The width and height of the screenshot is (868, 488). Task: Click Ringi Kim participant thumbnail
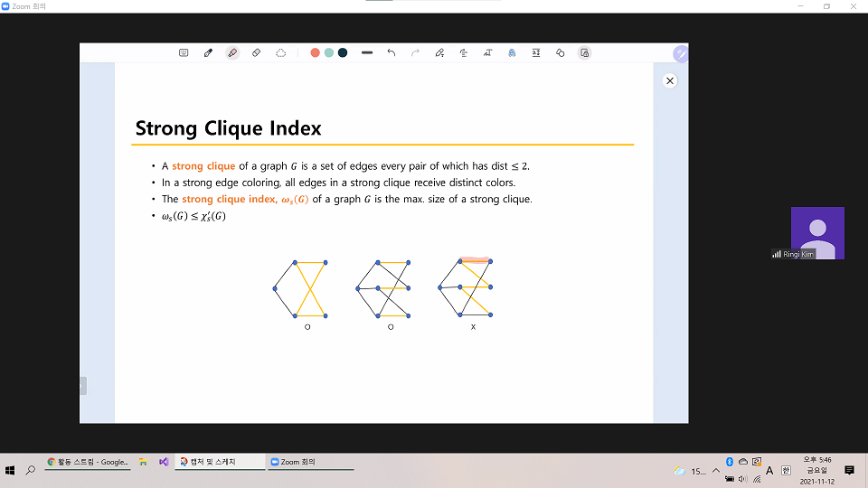point(817,233)
